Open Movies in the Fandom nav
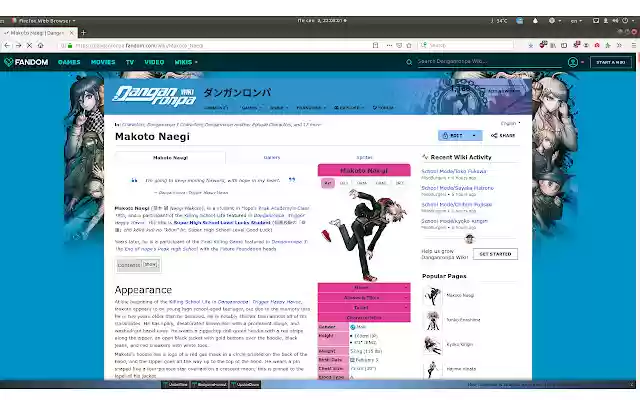This screenshot has width=640, height=400. click(x=103, y=62)
